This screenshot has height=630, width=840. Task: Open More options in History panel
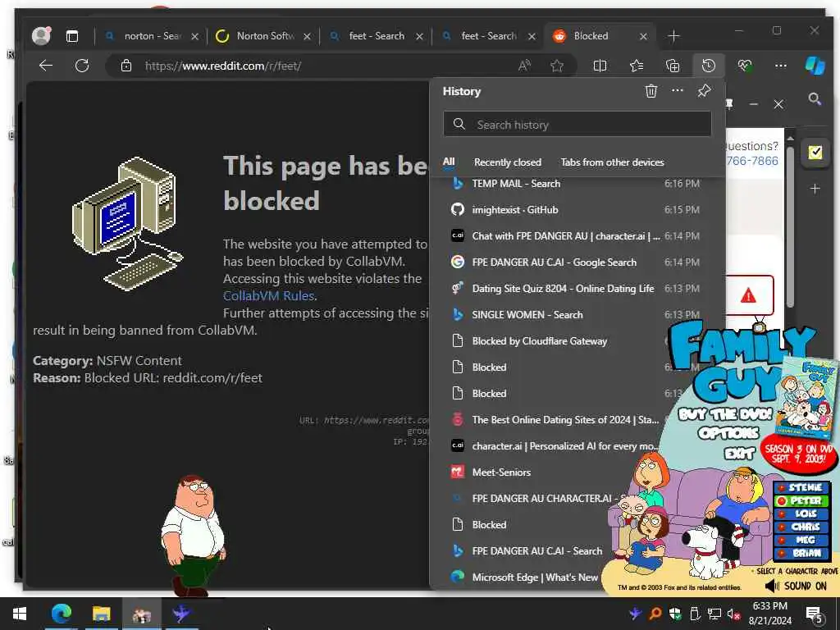(x=677, y=90)
